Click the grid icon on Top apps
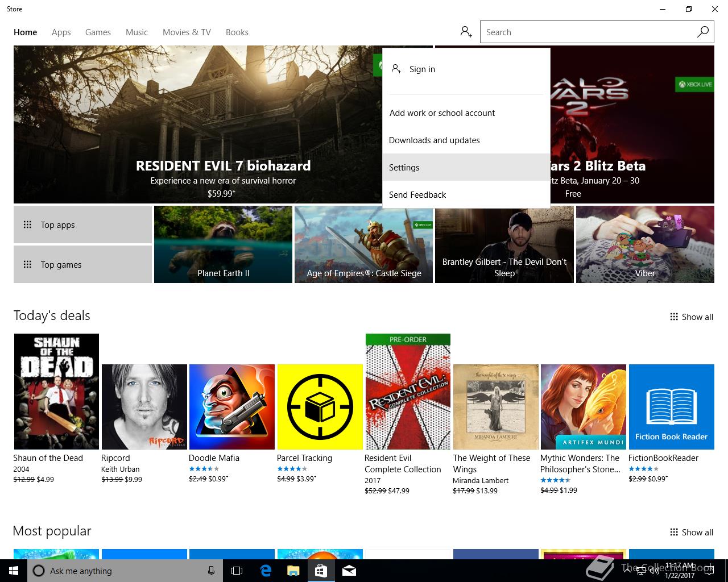The height and width of the screenshot is (582, 728). click(x=27, y=225)
